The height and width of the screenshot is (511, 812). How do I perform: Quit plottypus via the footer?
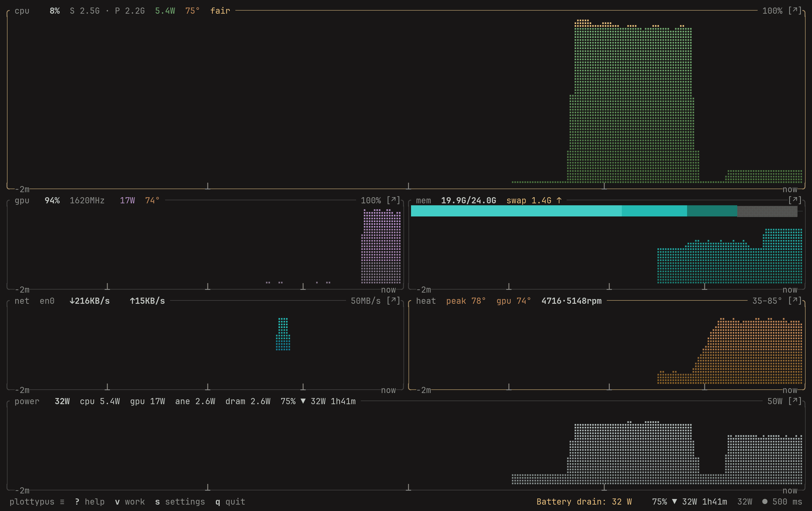pyautogui.click(x=230, y=502)
